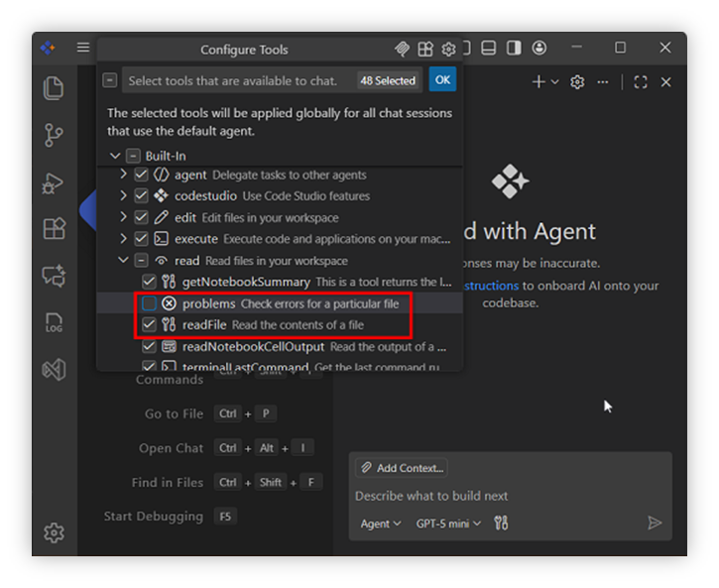Click the Configure Tools icon in chat input
719x588 pixels.
tap(501, 524)
